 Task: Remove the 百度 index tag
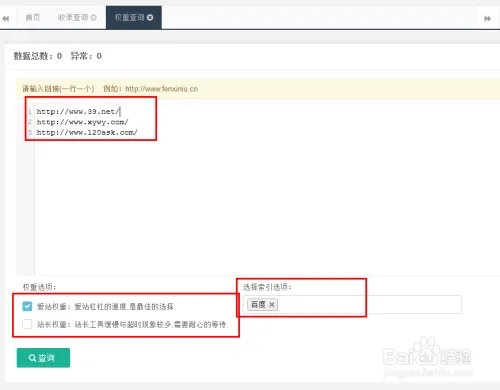(272, 305)
